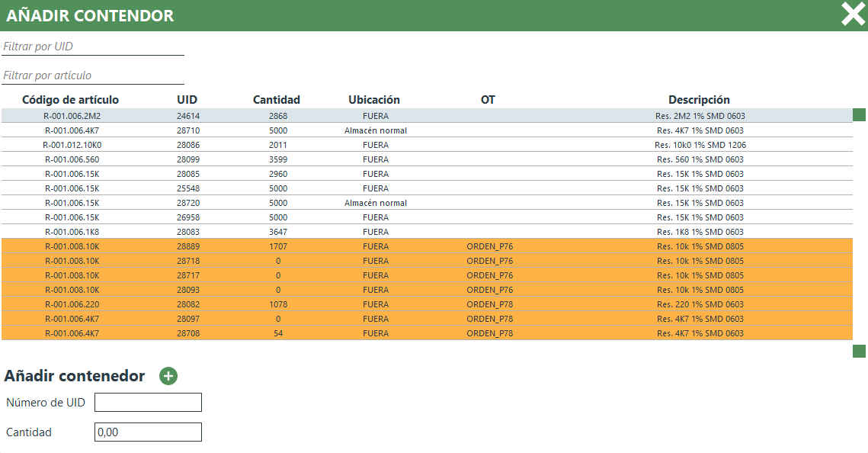Click the Número de UID input box
Screen dimensions: 868x453
(x=148, y=402)
